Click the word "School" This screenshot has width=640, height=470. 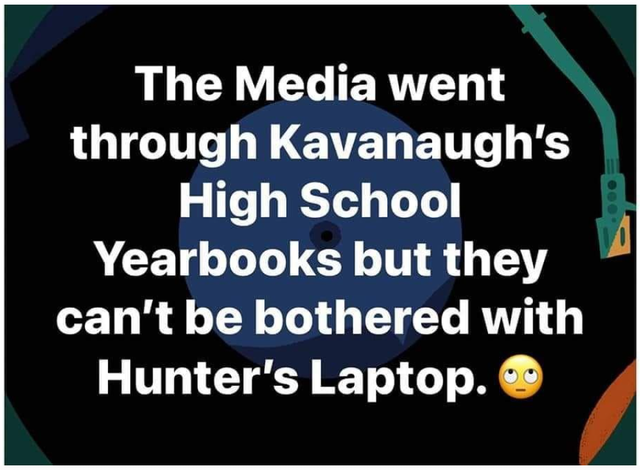click(x=381, y=202)
